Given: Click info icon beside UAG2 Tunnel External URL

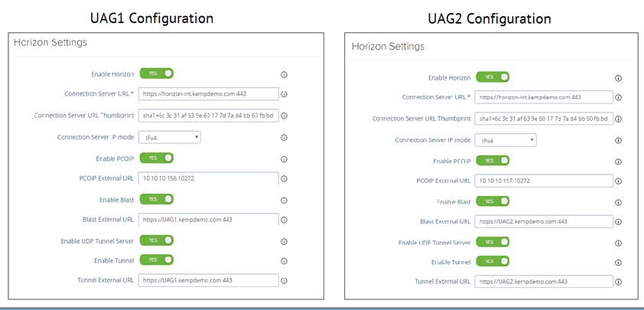Looking at the screenshot, I should (x=618, y=282).
